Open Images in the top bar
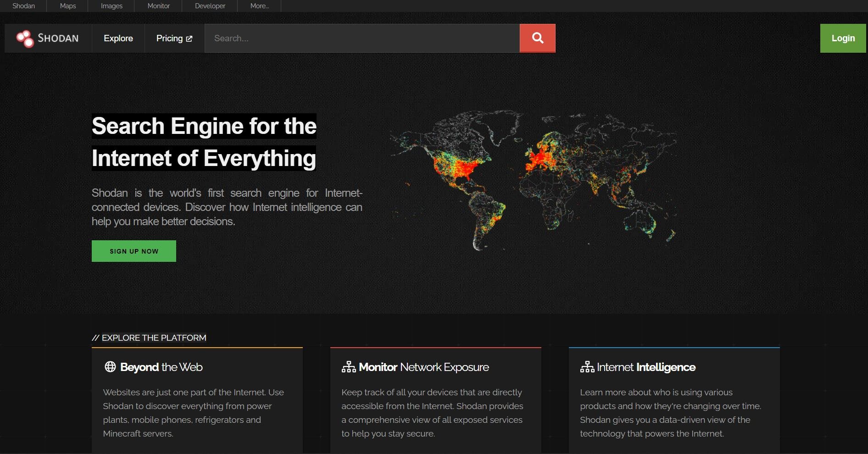Viewport: 868px width, 454px height. [111, 6]
